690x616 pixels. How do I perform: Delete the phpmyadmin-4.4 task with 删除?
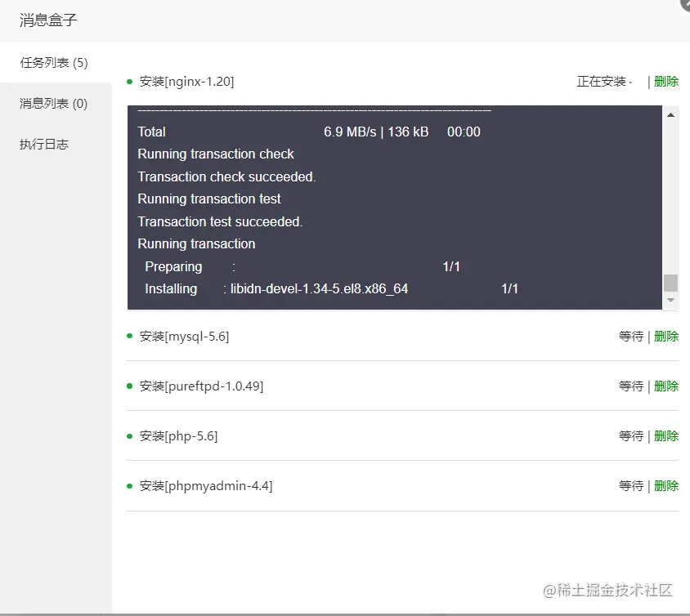(666, 485)
